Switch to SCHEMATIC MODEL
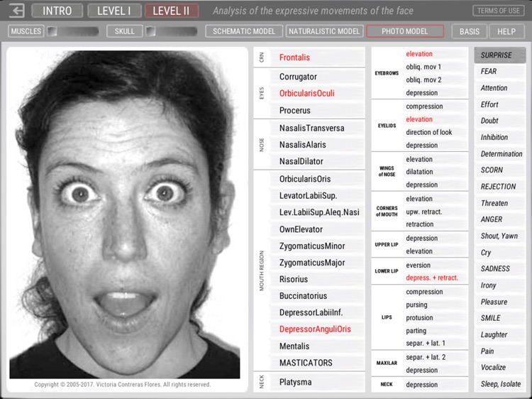This screenshot has width=532, height=399. [x=244, y=31]
